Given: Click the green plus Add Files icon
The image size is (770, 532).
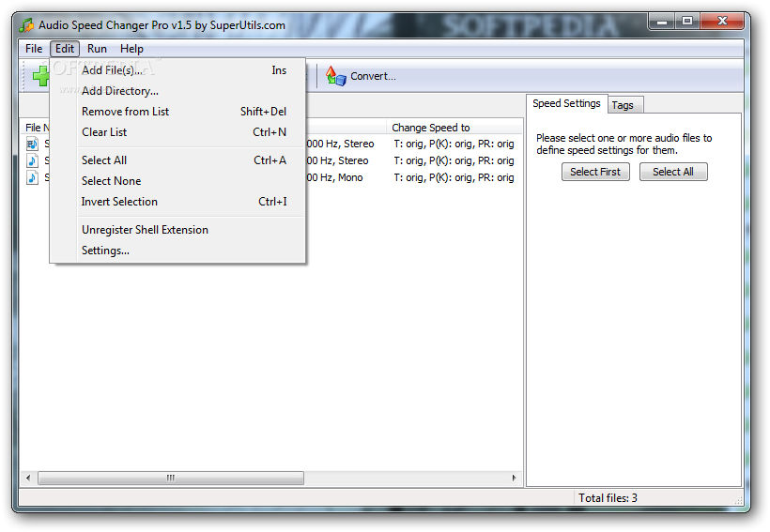Looking at the screenshot, I should coord(40,76).
